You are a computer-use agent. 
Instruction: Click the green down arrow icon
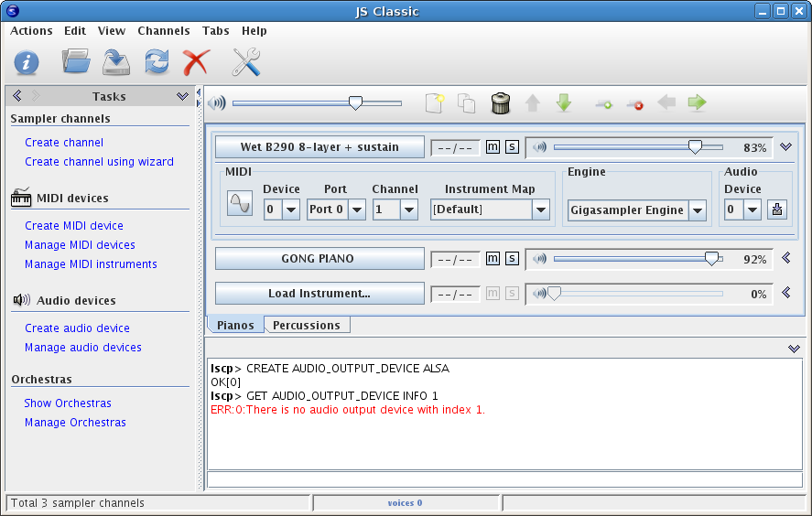564,103
